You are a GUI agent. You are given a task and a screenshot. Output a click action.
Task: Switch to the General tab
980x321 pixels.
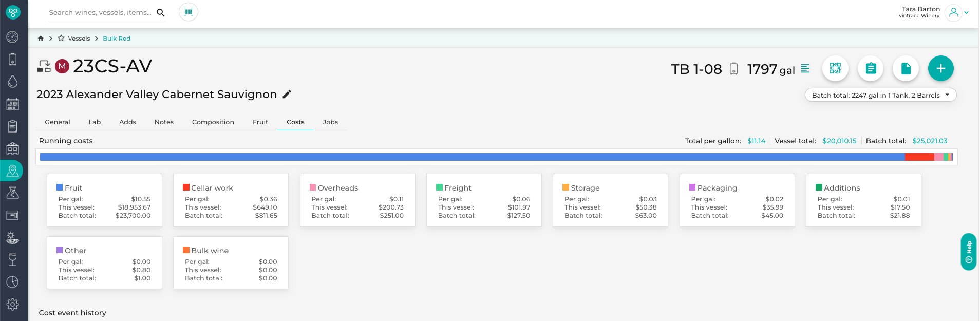coord(58,122)
